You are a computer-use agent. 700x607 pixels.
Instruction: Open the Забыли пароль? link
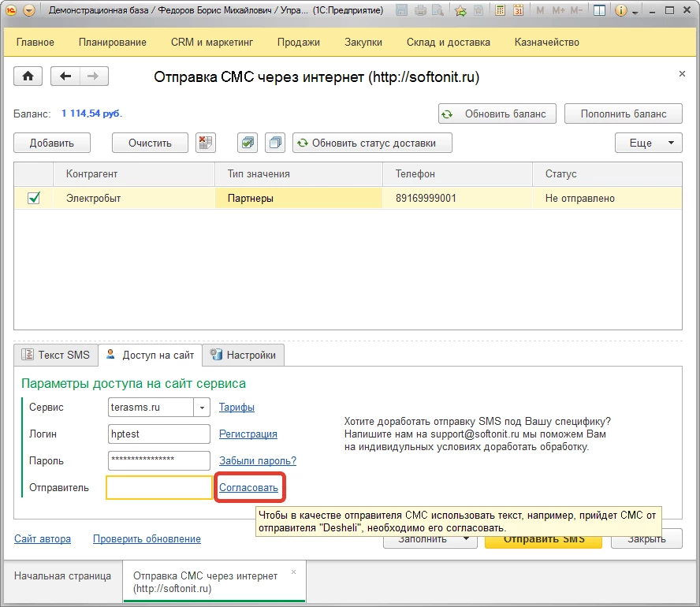coord(258,460)
